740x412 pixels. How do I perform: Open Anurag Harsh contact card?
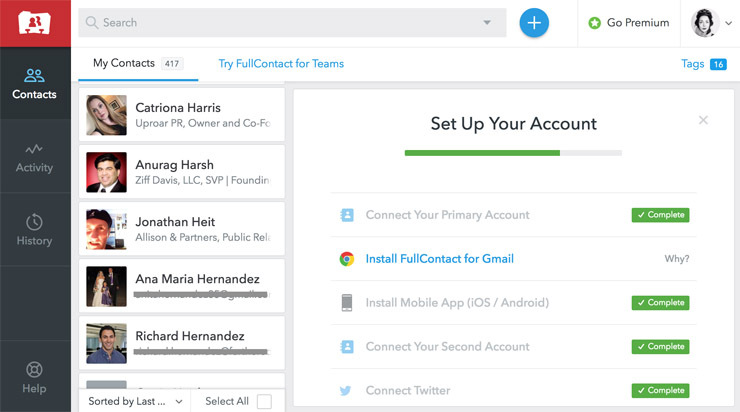[182, 172]
